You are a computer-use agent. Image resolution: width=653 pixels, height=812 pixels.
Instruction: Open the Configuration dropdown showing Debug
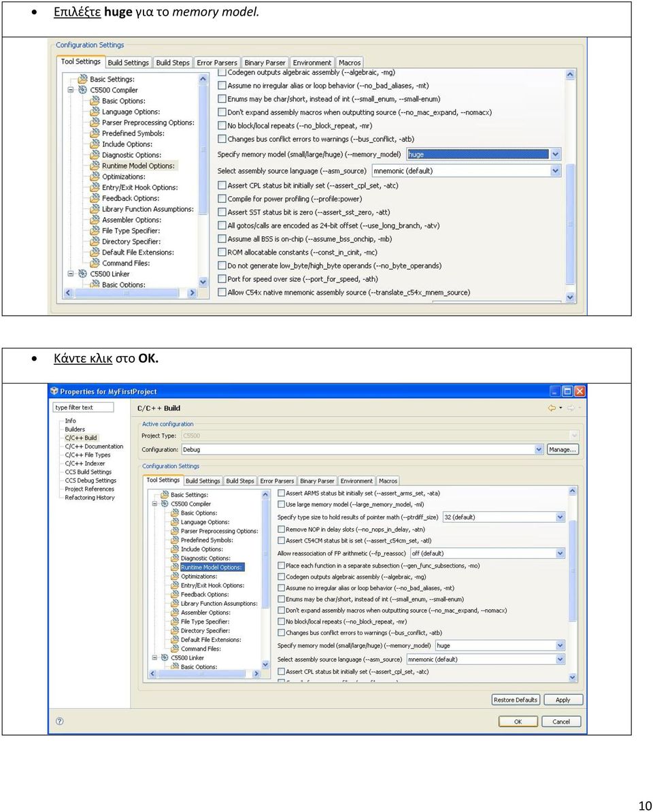click(539, 449)
